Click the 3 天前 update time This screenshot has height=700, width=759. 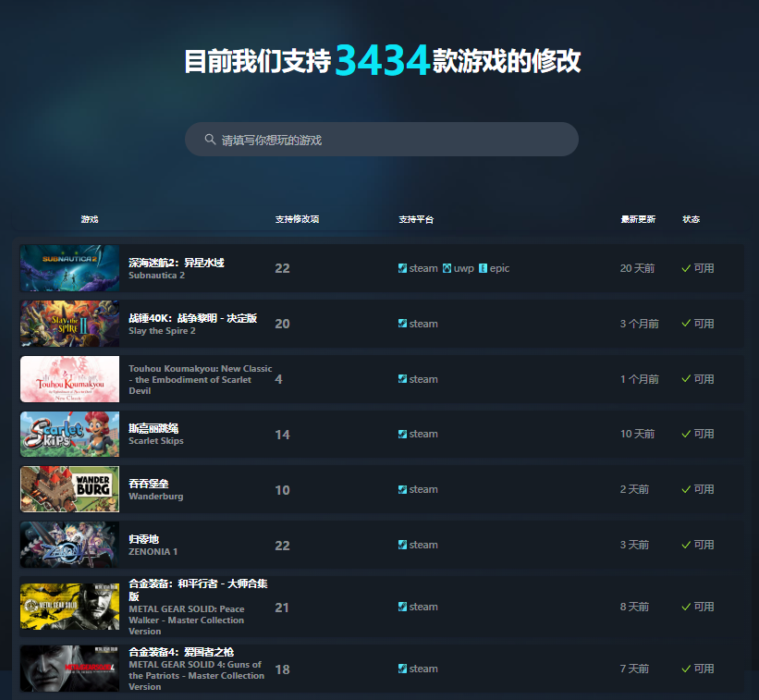(x=634, y=545)
